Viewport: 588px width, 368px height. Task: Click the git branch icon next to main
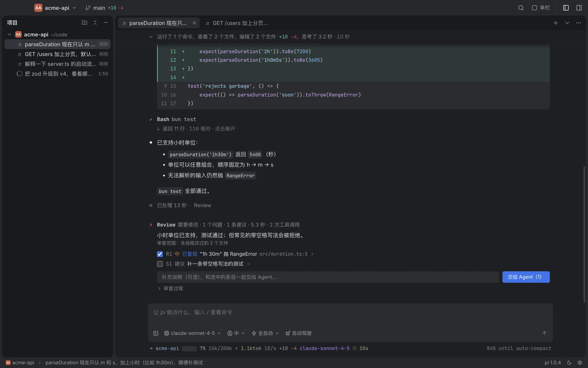[88, 8]
